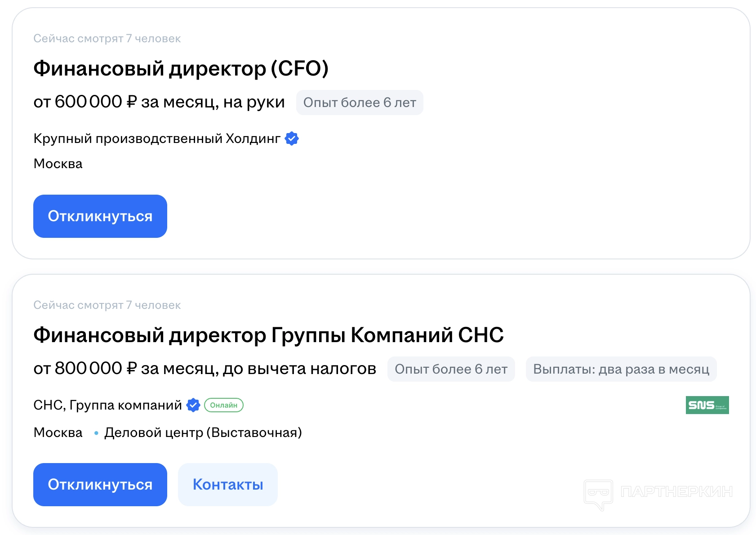Screen dimensions: 756x535
Task: Open the Финансовый директор (CFO) vacancy title
Action: [x=181, y=69]
